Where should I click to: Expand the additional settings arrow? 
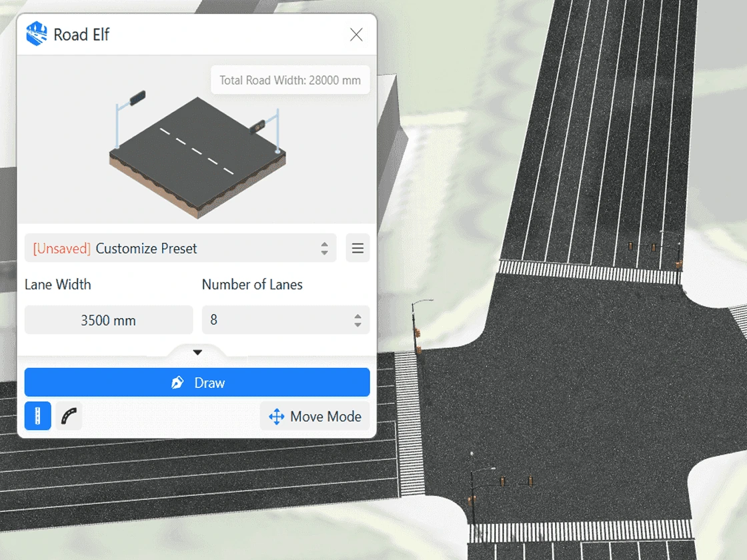click(197, 352)
